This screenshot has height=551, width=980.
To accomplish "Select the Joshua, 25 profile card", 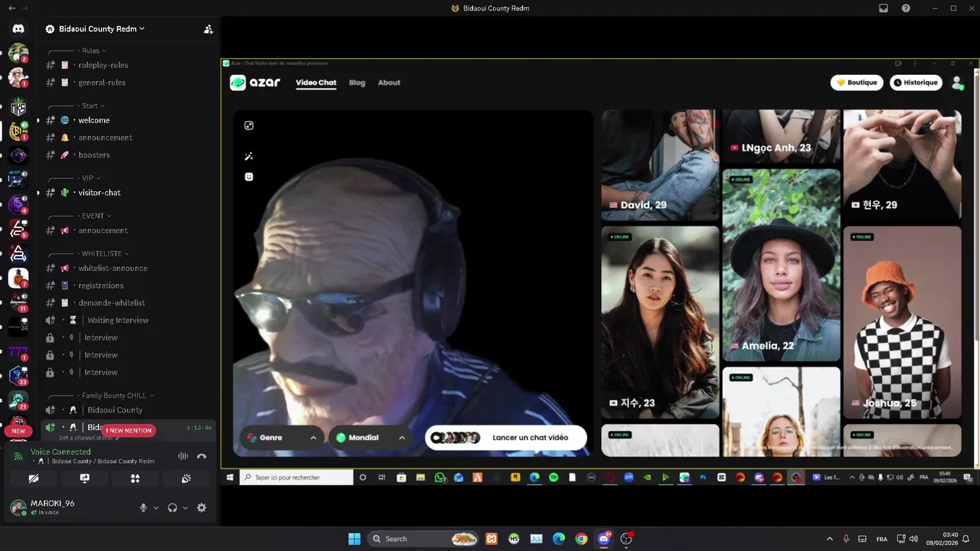I will [x=902, y=322].
